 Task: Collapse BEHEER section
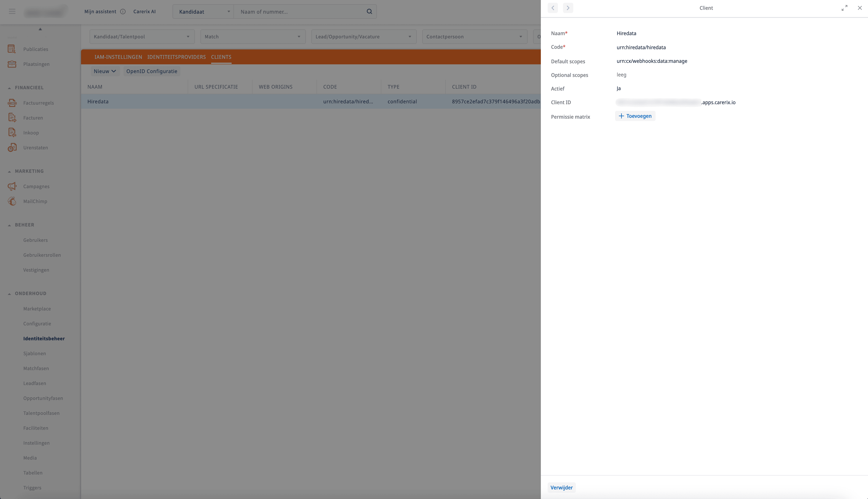[x=9, y=225]
